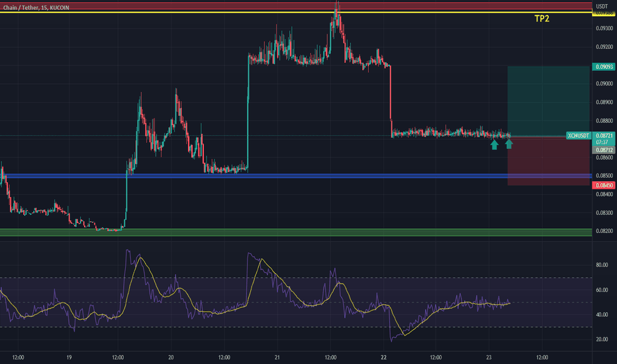Image resolution: width=617 pixels, height=364 pixels.
Task: Click the yellow price label under USDT
Action: (x=604, y=13)
